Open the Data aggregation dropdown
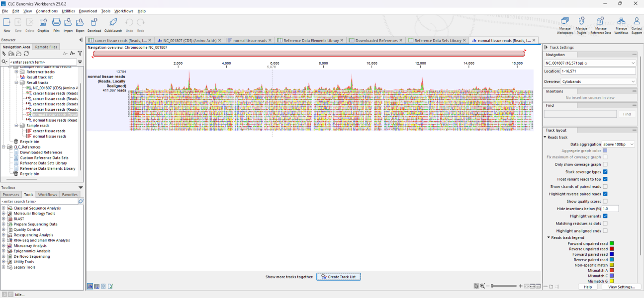 click(x=618, y=144)
